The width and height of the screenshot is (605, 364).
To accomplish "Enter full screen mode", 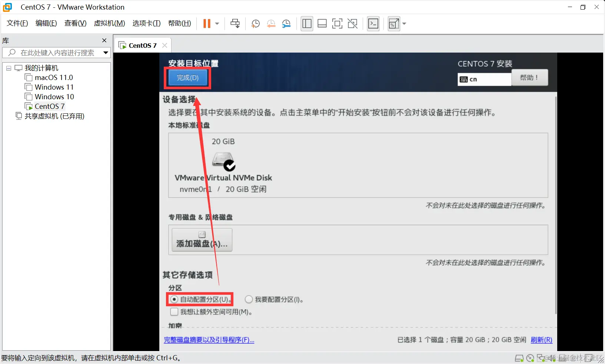I will (337, 24).
